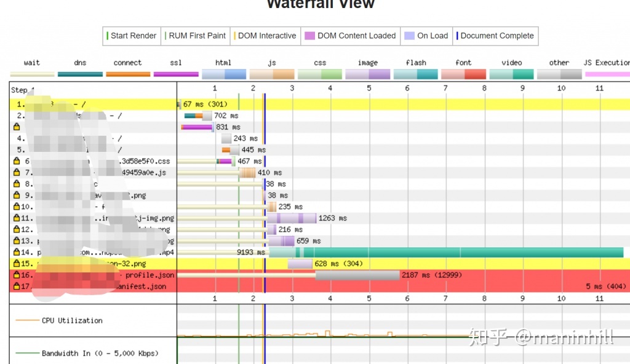Screen dimensions: 630x364
Task: Click the lock icon on the third request row
Action: click(17, 127)
